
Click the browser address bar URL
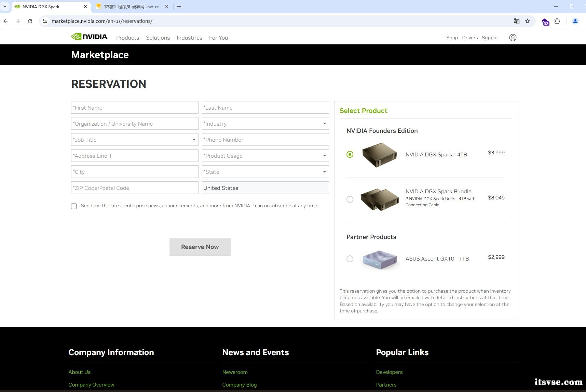[x=102, y=21]
